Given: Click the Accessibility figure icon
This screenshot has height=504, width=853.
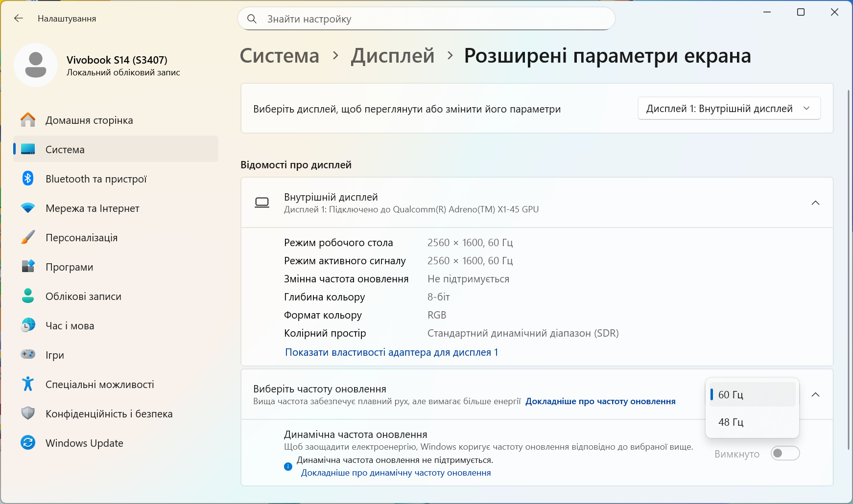Looking at the screenshot, I should [28, 384].
